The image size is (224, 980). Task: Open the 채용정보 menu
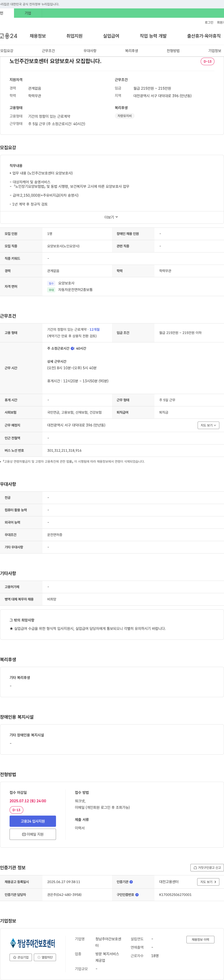(x=38, y=36)
